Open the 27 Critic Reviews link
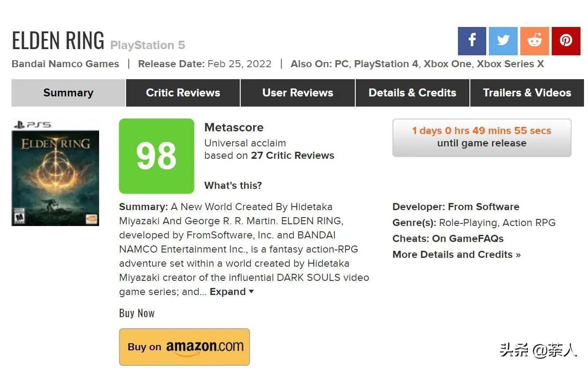The height and width of the screenshot is (368, 588). coord(292,156)
